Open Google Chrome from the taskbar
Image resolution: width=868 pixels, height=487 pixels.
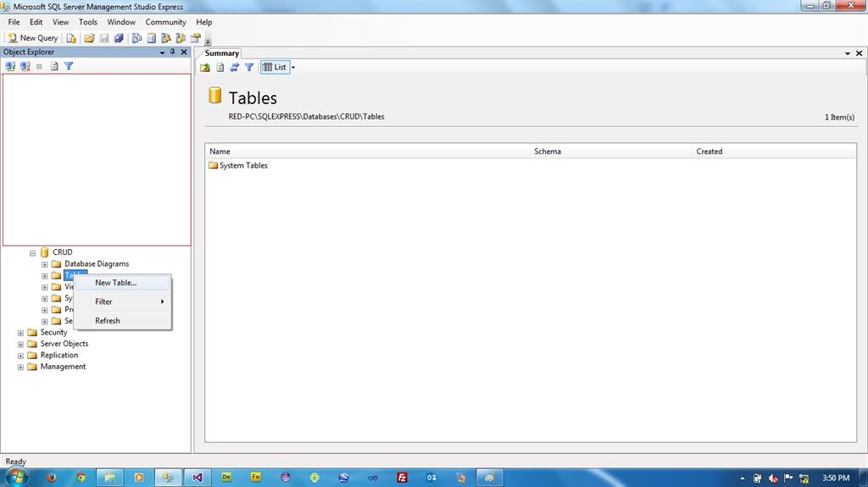point(81,478)
